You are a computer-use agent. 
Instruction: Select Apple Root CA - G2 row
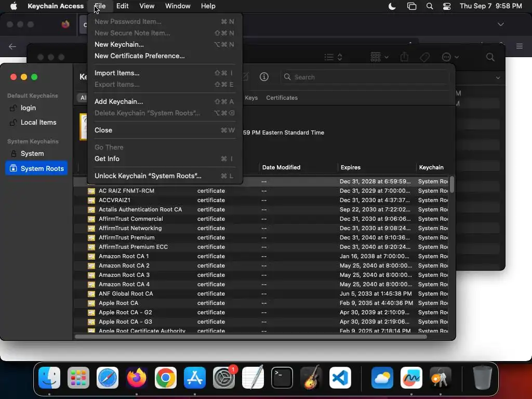click(x=262, y=312)
